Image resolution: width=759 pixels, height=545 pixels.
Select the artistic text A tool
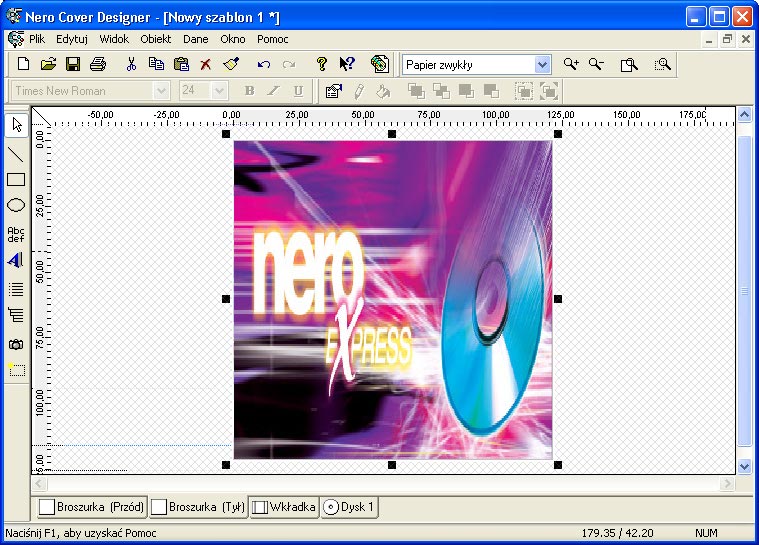(15, 260)
